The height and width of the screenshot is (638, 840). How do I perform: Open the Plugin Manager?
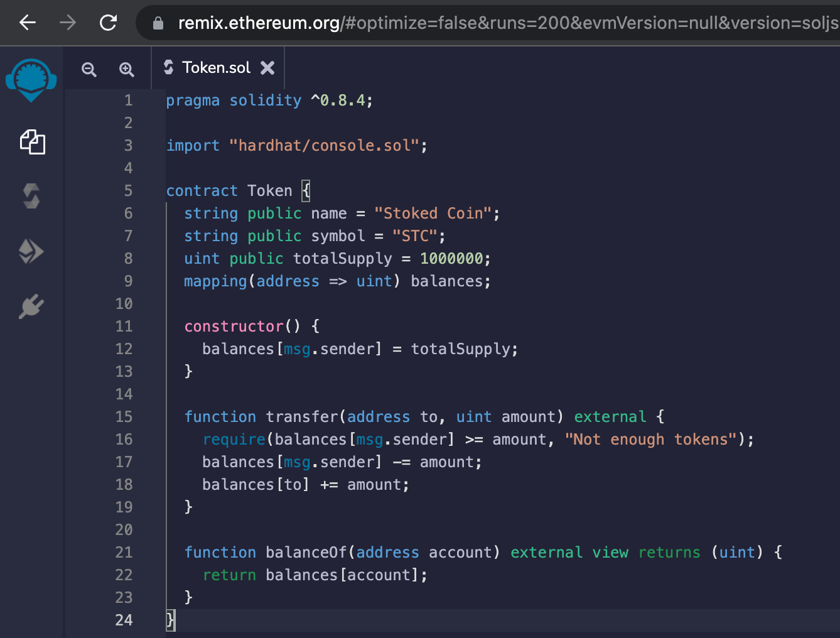[x=31, y=306]
